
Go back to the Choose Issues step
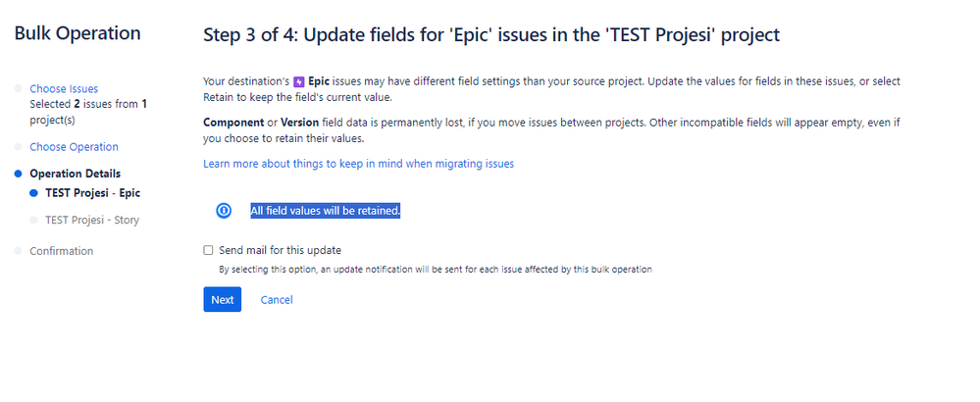coord(64,88)
